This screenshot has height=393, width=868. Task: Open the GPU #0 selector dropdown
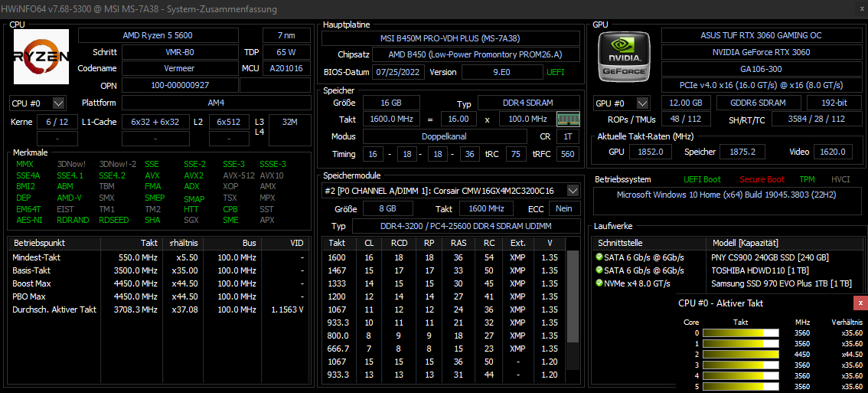point(642,103)
